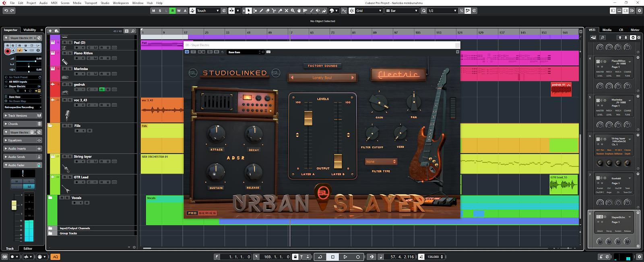Toggle the transport Cycle loop button
This screenshot has width=644, height=262.
tap(320, 257)
